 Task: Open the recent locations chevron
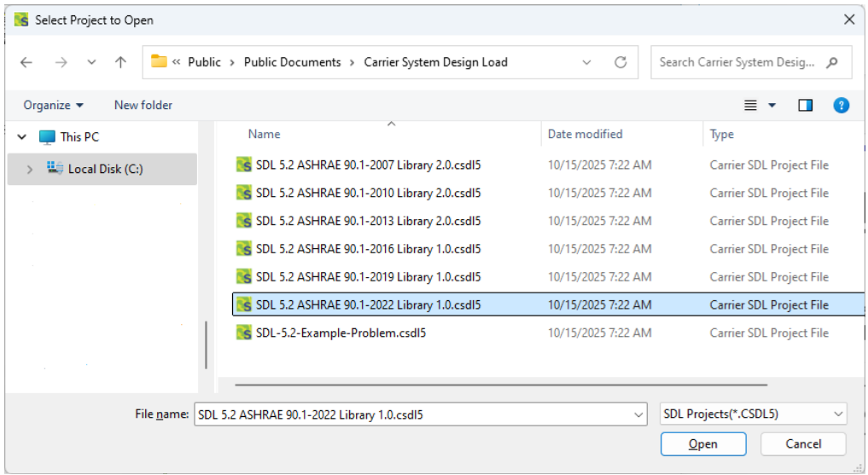[91, 62]
